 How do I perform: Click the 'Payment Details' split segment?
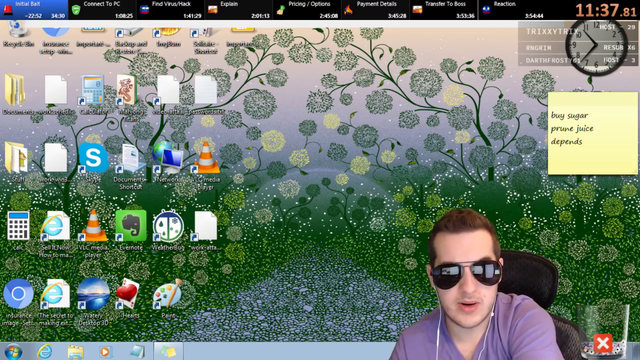tap(375, 10)
